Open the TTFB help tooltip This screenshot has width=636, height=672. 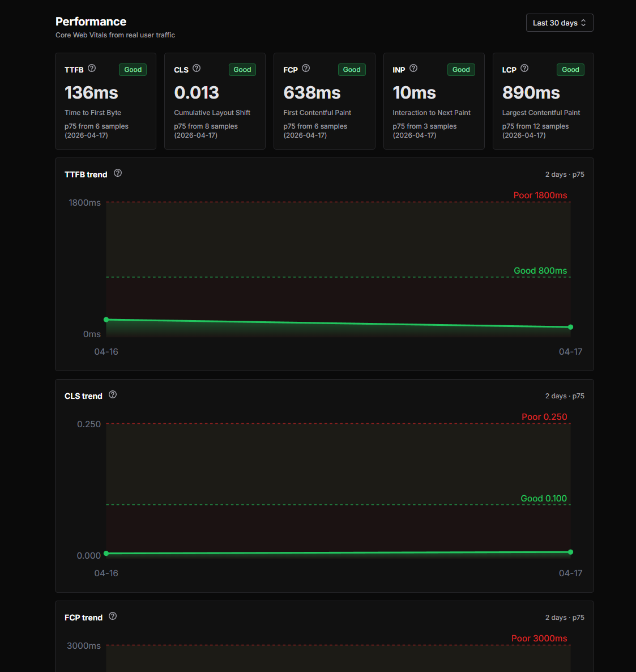pyautogui.click(x=92, y=67)
